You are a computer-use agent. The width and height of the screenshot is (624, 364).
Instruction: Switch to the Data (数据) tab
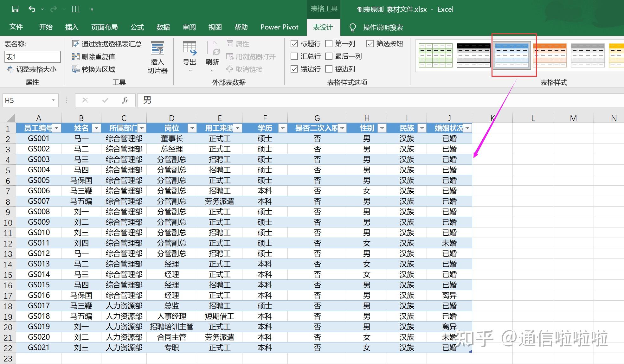tap(163, 27)
